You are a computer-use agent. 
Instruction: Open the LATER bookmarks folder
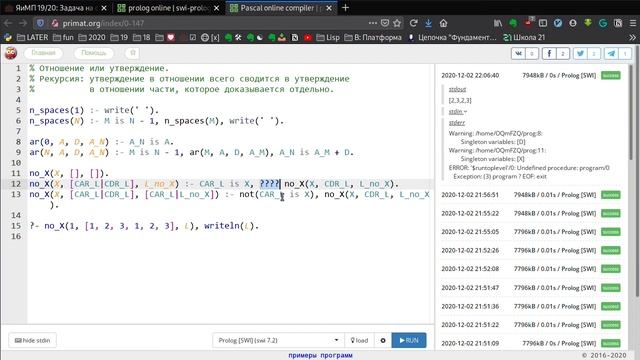coord(33,38)
